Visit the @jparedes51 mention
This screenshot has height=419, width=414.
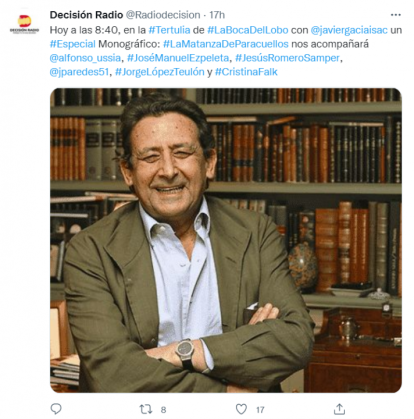pyautogui.click(x=79, y=72)
